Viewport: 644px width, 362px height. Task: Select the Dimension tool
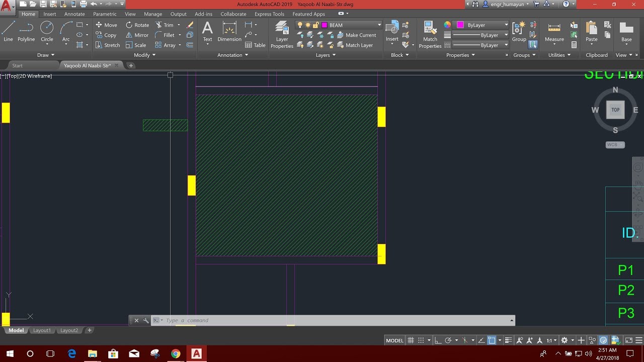point(229,32)
